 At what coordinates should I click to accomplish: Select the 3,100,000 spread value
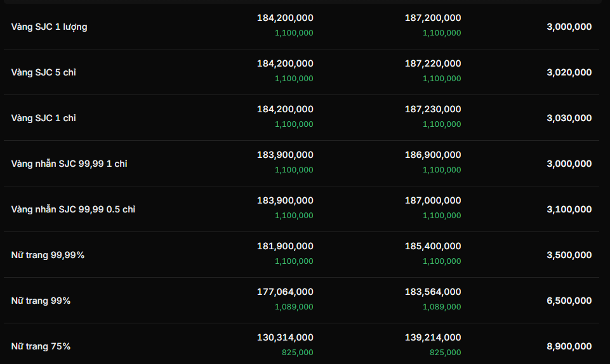[x=569, y=209]
